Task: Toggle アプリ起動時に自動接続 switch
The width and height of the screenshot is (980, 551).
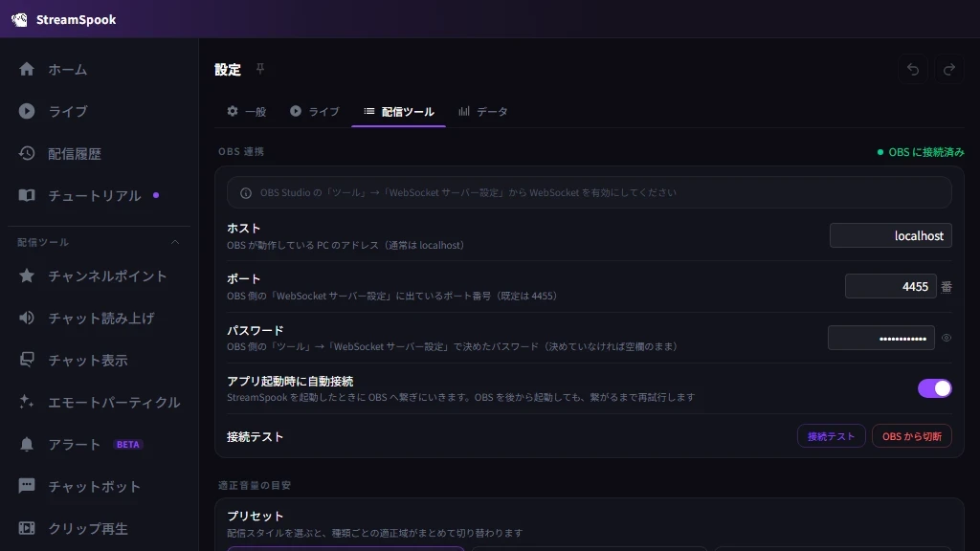Action: click(x=934, y=388)
